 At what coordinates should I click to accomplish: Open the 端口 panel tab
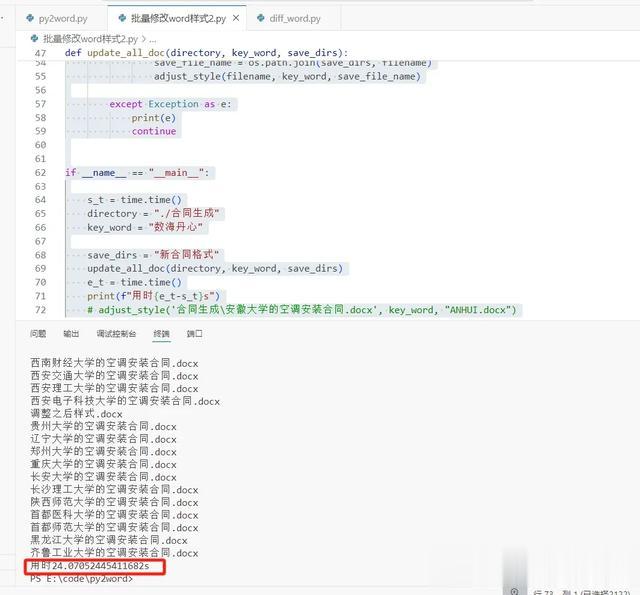click(194, 333)
